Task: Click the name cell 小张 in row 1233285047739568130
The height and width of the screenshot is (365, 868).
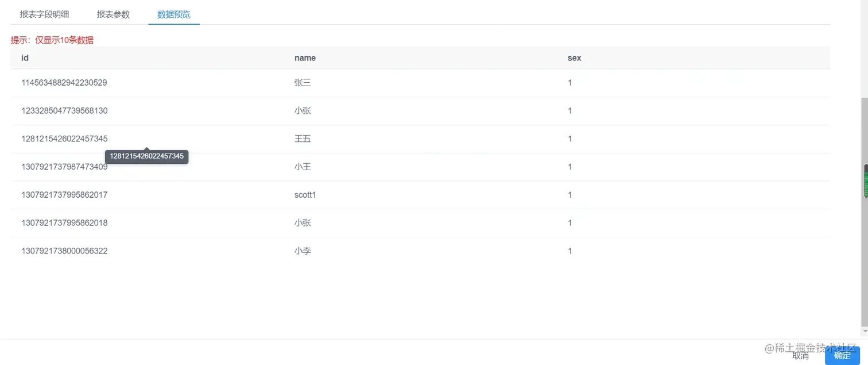Action: coord(303,111)
